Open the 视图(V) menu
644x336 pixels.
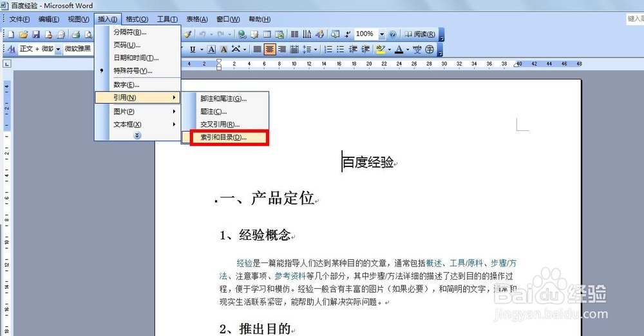[x=79, y=19]
